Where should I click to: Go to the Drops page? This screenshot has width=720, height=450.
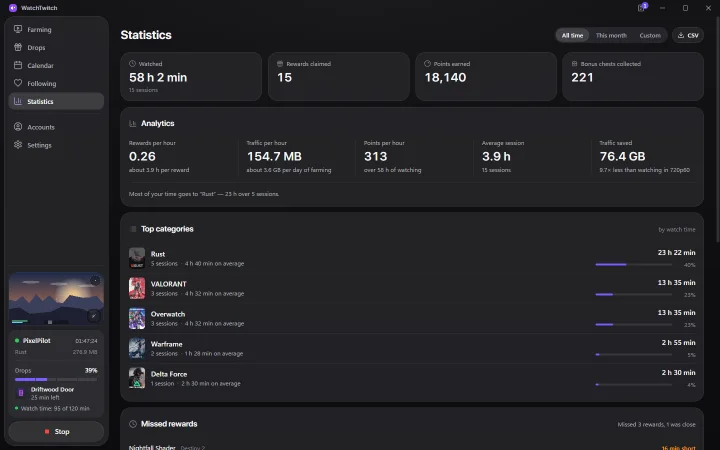pyautogui.click(x=56, y=47)
